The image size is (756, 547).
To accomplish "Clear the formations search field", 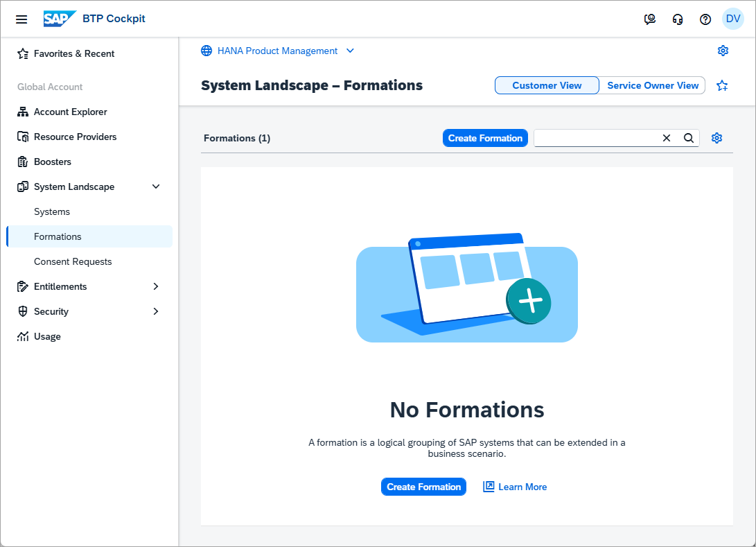I will point(667,138).
